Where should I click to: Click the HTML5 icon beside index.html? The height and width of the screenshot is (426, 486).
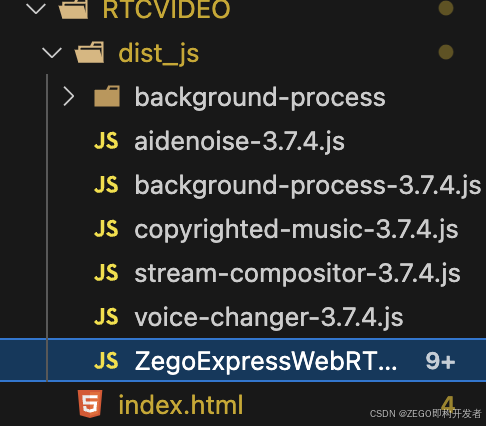(90, 404)
